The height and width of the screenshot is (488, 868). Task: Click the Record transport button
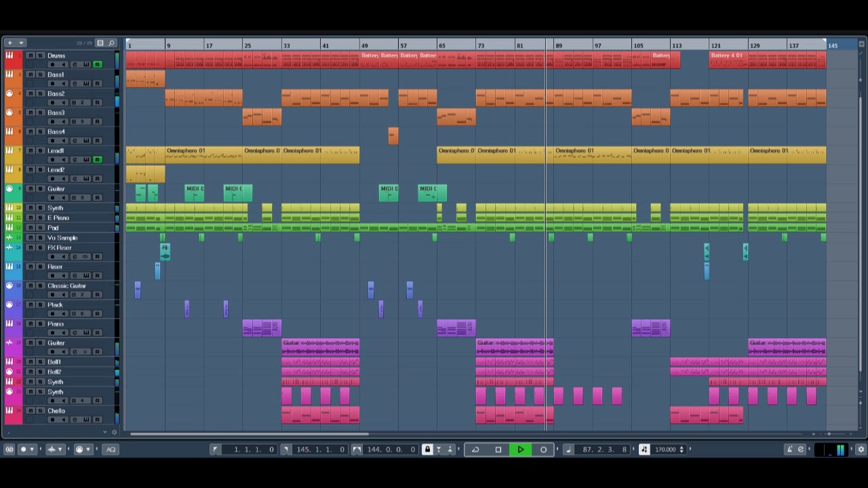click(x=543, y=449)
